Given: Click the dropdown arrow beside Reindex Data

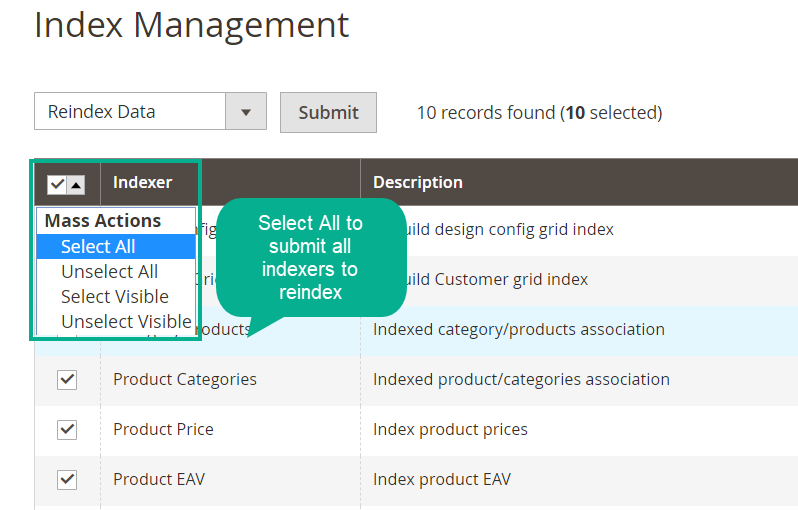Looking at the screenshot, I should click(x=246, y=112).
